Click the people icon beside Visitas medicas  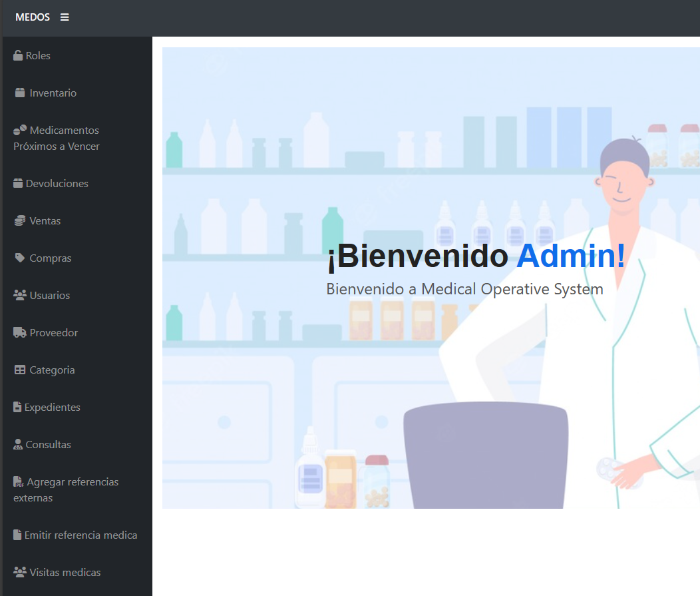(x=20, y=572)
